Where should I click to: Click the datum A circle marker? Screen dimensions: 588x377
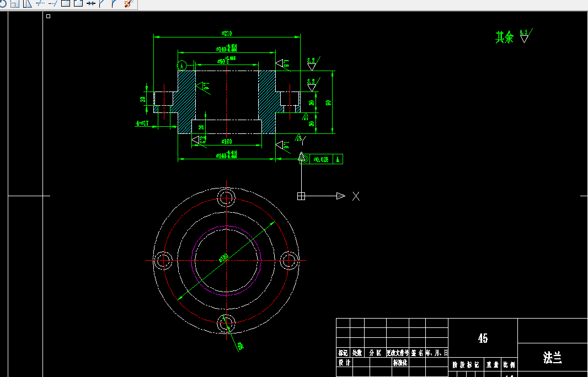[182, 66]
